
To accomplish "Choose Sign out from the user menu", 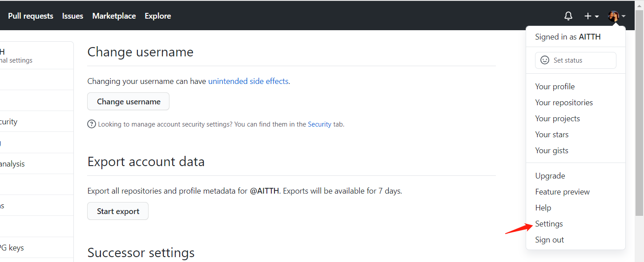I will [549, 240].
